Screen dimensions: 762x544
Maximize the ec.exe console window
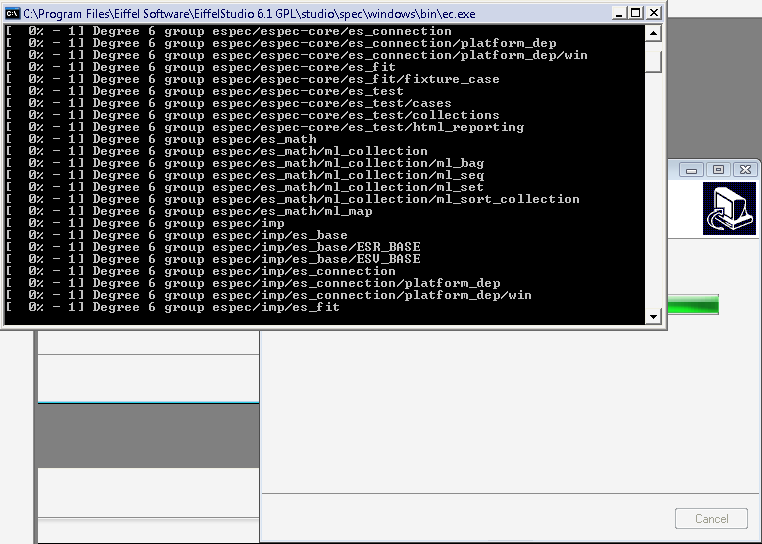[x=636, y=13]
